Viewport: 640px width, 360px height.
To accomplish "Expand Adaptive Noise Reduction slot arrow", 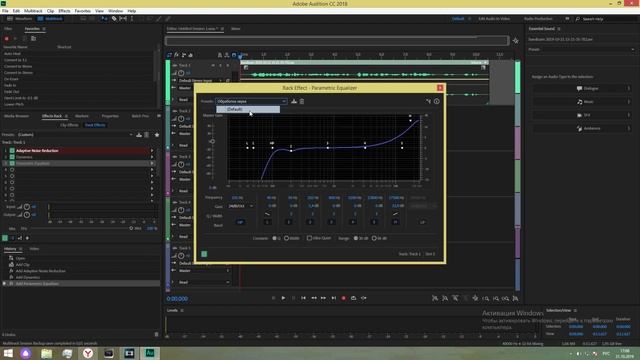I will pyautogui.click(x=152, y=151).
